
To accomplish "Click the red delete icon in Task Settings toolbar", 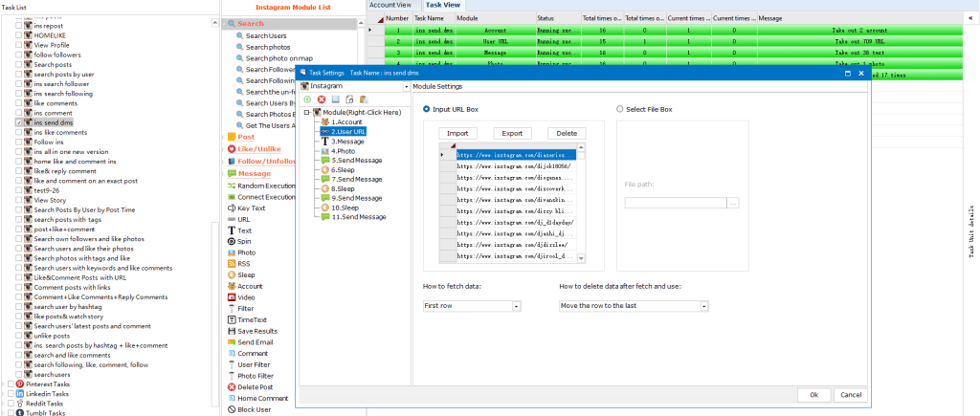I will point(322,99).
